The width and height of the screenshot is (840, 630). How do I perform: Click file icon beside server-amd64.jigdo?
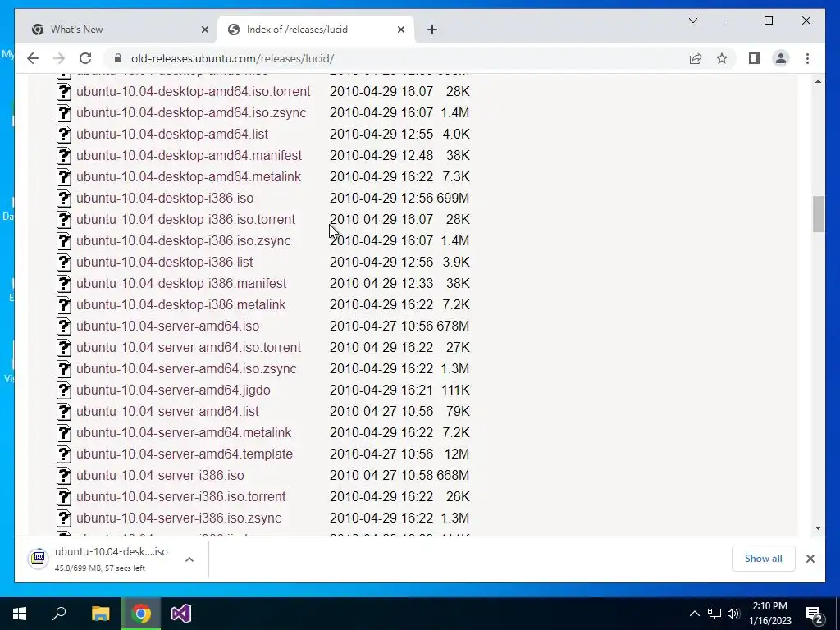pos(64,390)
